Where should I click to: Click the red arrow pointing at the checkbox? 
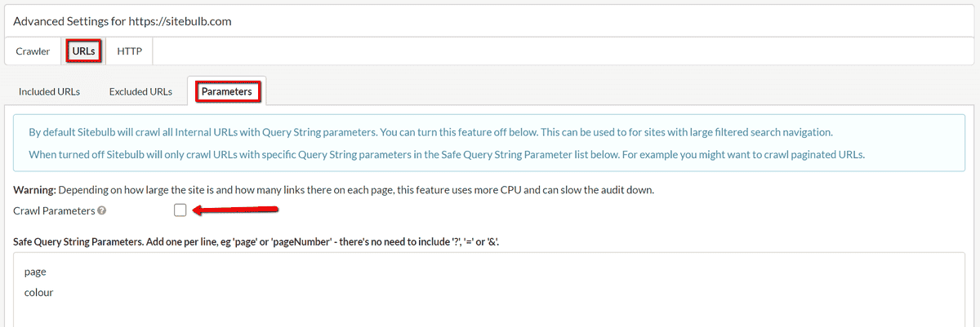(237, 210)
